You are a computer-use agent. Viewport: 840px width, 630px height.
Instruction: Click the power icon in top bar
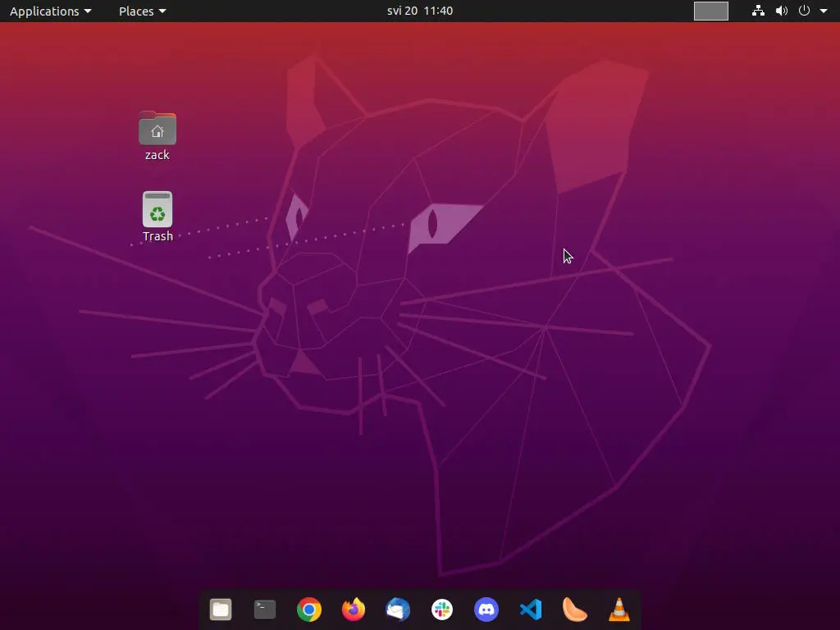click(804, 11)
